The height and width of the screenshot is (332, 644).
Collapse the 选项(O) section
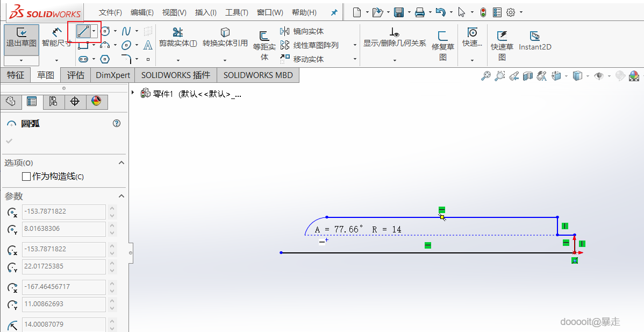121,163
